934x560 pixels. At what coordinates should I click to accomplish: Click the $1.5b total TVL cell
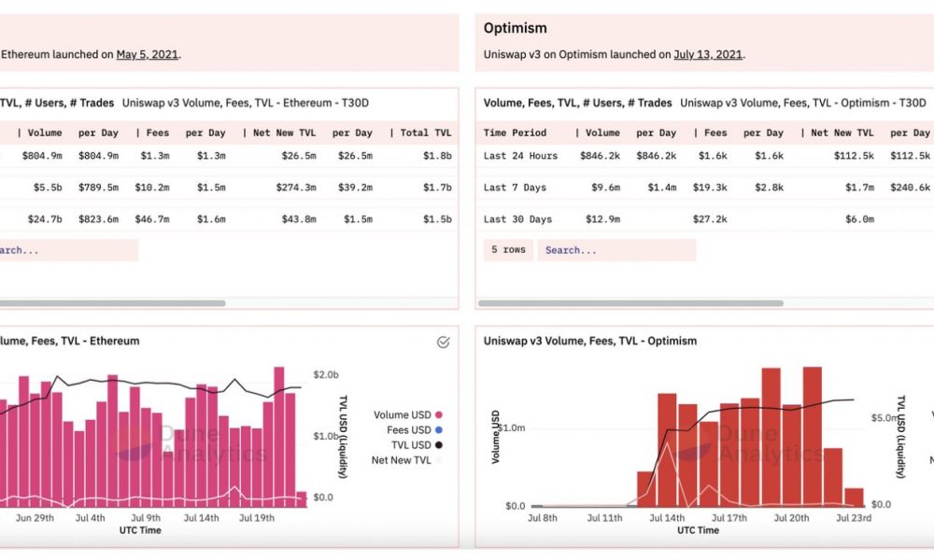[437, 219]
